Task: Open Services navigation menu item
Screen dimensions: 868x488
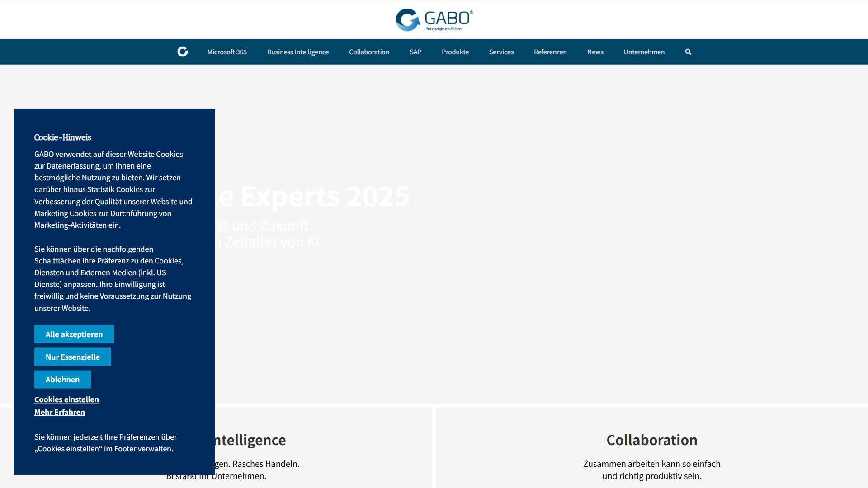Action: coord(502,51)
